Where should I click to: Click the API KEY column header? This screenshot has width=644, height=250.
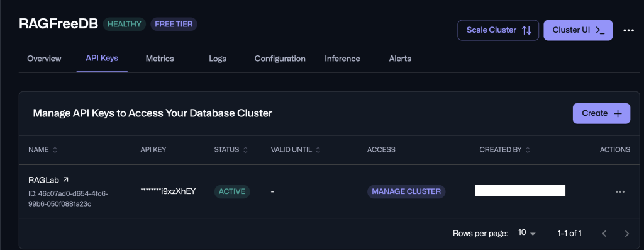tap(153, 150)
